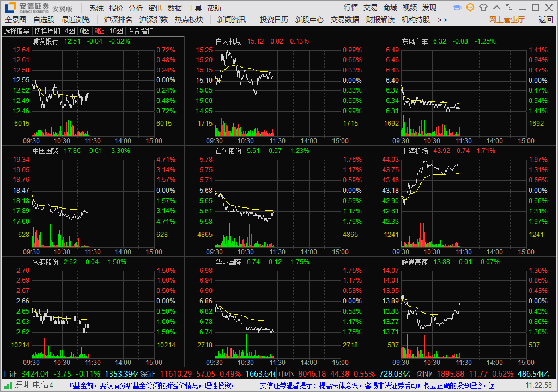Switch to 6图 layout
Viewport: 558px width, 392px height.
coord(84,31)
